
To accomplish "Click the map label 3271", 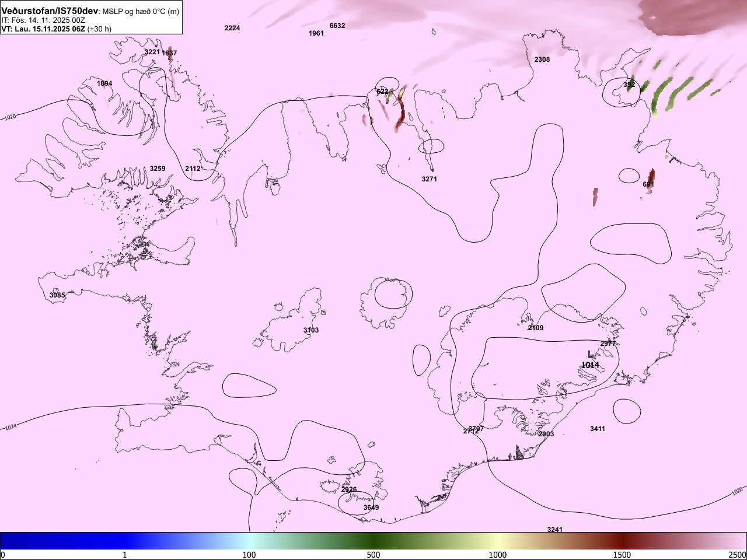I will coord(429,179).
